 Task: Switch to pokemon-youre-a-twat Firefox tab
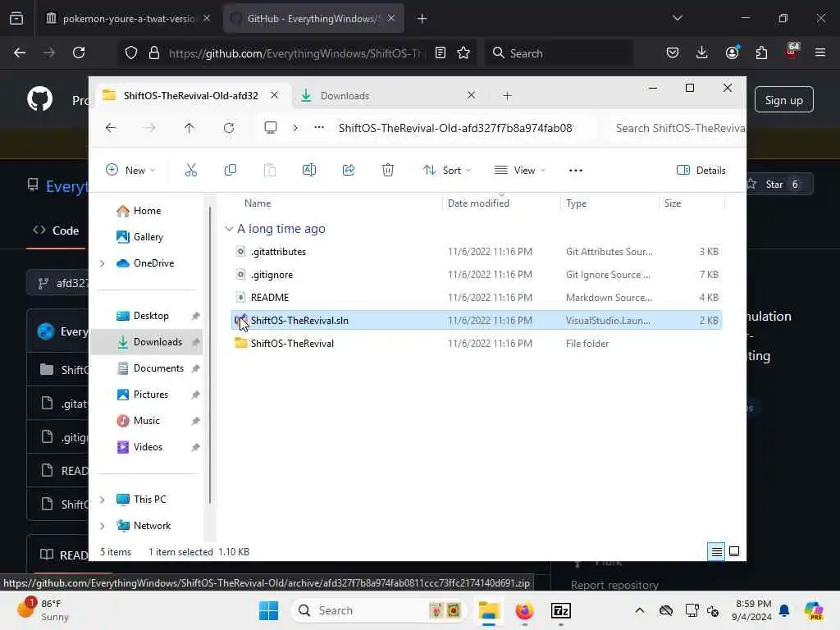click(127, 19)
